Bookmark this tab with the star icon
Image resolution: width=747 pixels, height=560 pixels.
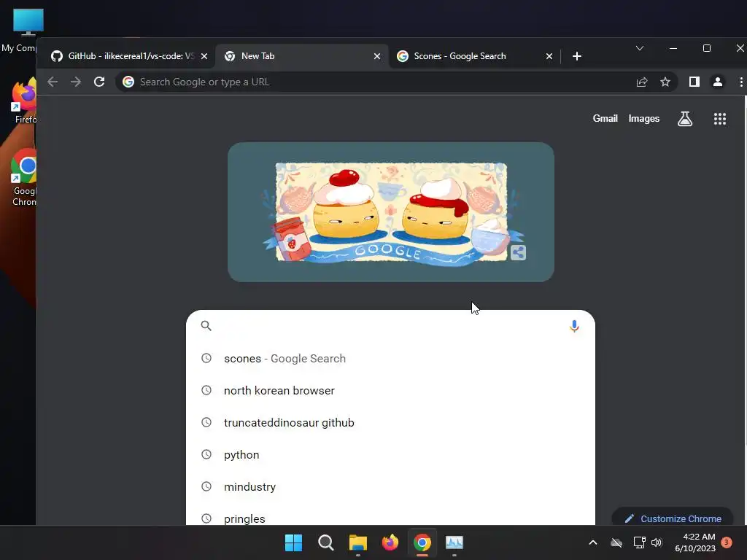[665, 82]
